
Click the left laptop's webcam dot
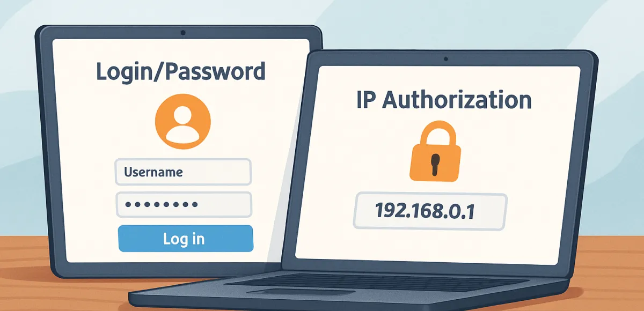coord(183,33)
